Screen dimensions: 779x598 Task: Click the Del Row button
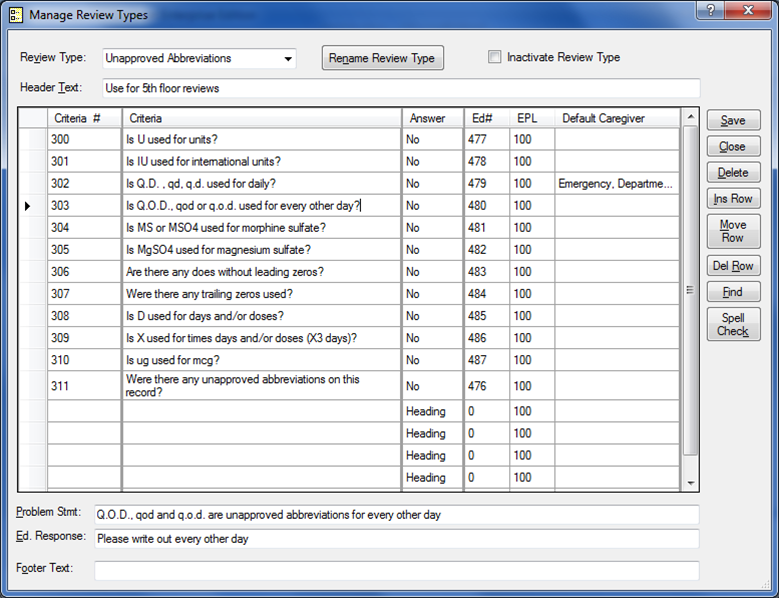[733, 266]
